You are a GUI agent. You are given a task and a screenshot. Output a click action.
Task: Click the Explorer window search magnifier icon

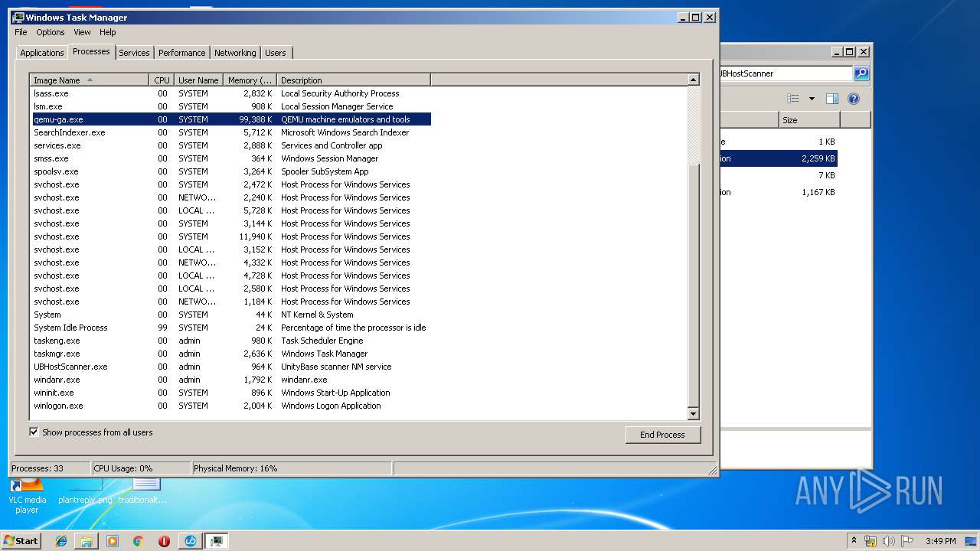tap(861, 73)
